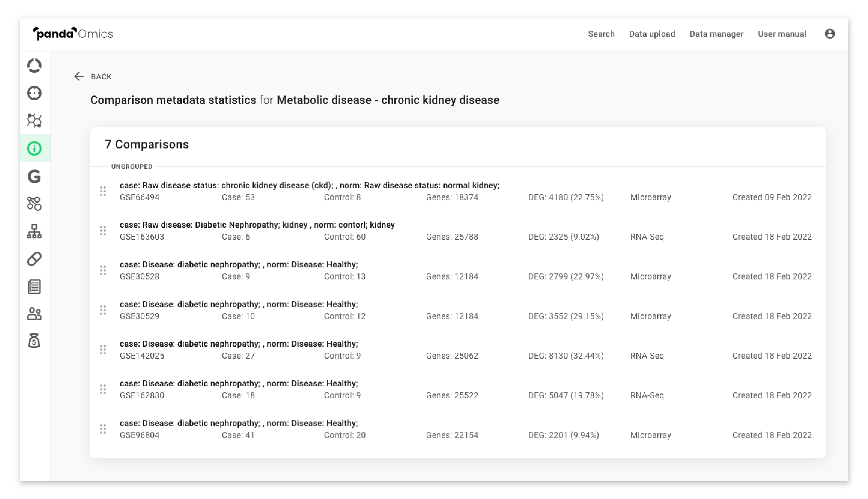Open the target crosshair sidebar icon
Screen dimensions: 868x499
(34, 93)
